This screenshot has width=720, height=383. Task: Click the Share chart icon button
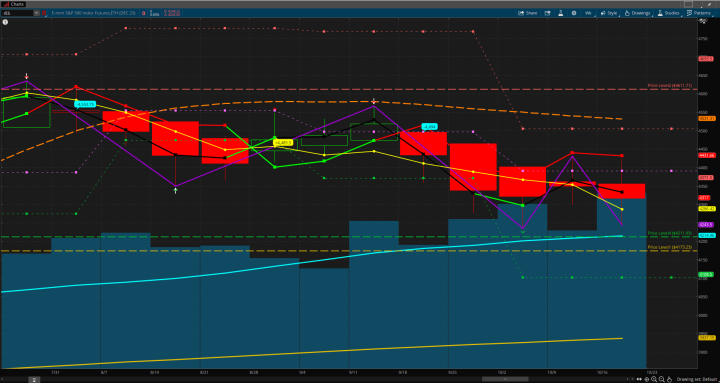click(528, 13)
